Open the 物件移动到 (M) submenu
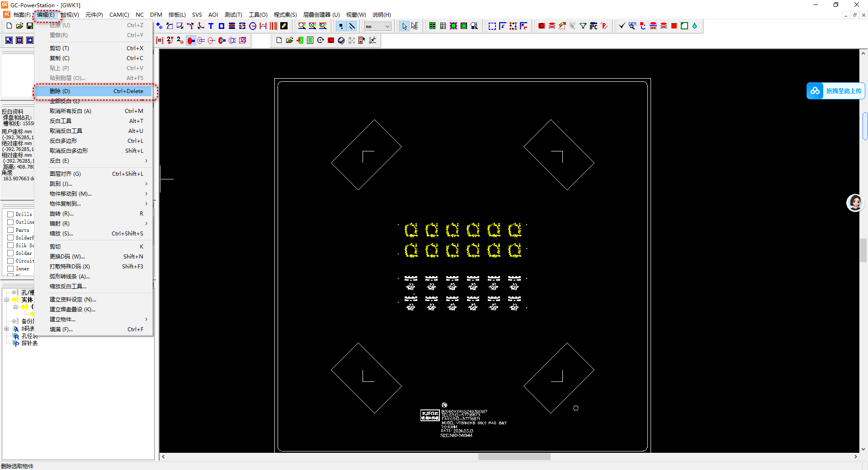868x470 pixels. click(94, 194)
